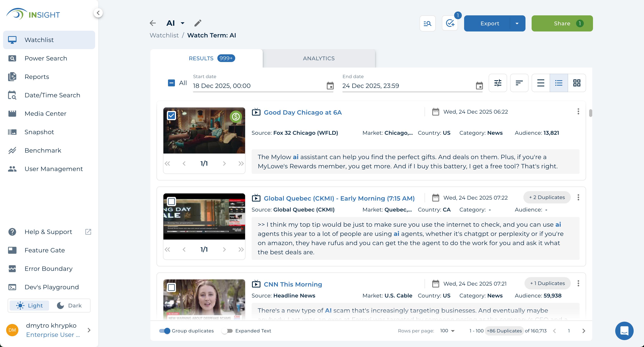Open more options for CNN This Morning
The width and height of the screenshot is (644, 347).
click(578, 283)
